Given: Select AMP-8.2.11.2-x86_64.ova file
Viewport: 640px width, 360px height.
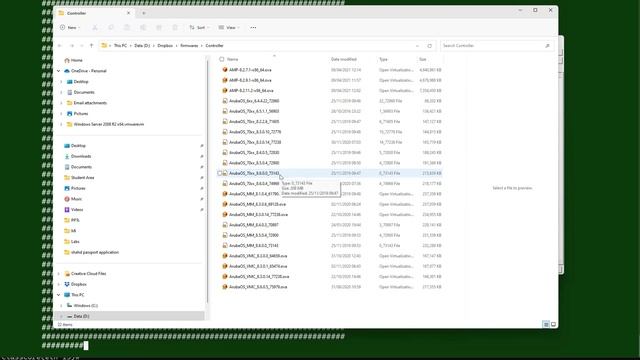Looking at the screenshot, I should 251,91.
